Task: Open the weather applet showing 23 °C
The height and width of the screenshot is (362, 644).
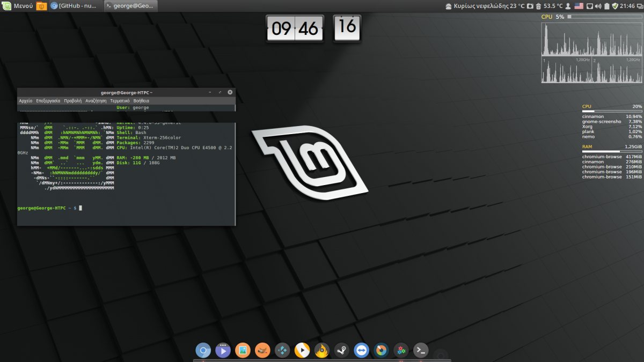Action: tap(485, 6)
